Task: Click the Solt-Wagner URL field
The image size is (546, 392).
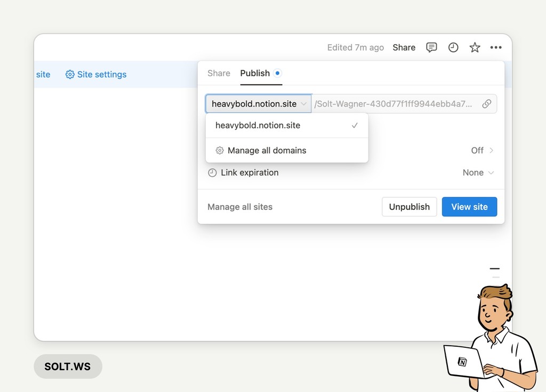Action: tap(395, 104)
